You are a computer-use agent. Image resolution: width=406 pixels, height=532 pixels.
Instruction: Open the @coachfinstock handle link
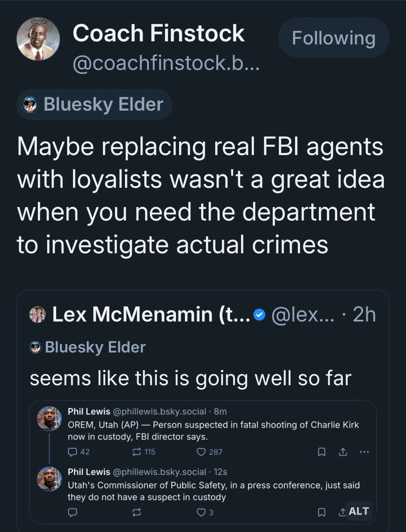[166, 63]
